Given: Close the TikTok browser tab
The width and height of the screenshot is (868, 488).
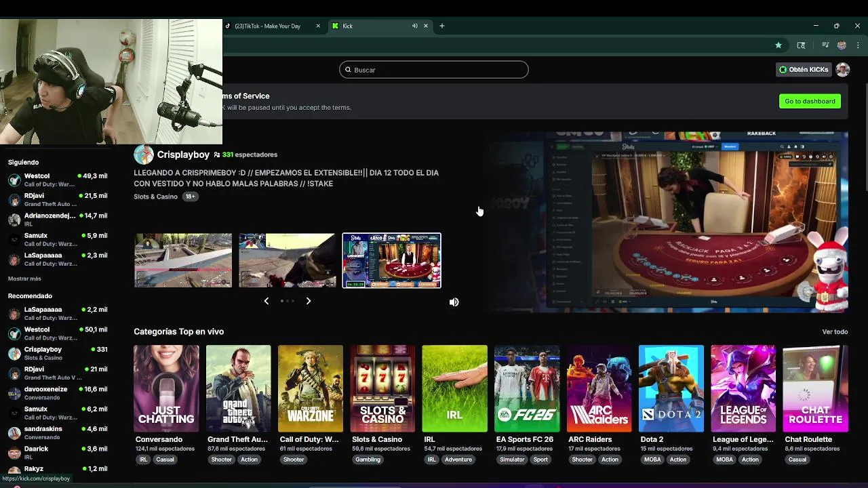Looking at the screenshot, I should tap(318, 26).
